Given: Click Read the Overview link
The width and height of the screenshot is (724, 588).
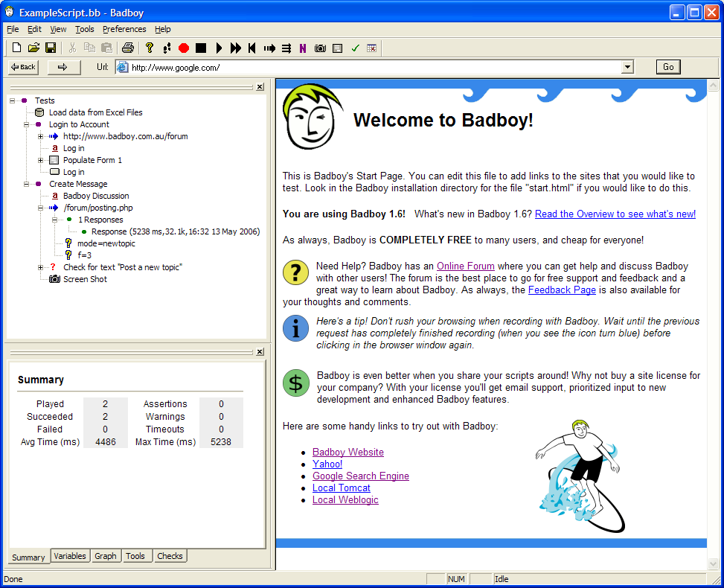Looking at the screenshot, I should (x=615, y=214).
